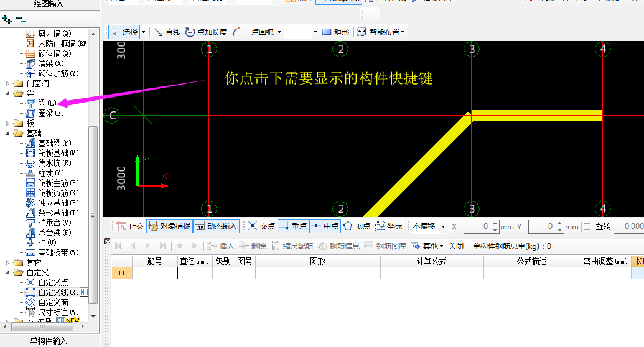
Task: Select the 基础梁 (F) icon
Action: pyautogui.click(x=30, y=143)
